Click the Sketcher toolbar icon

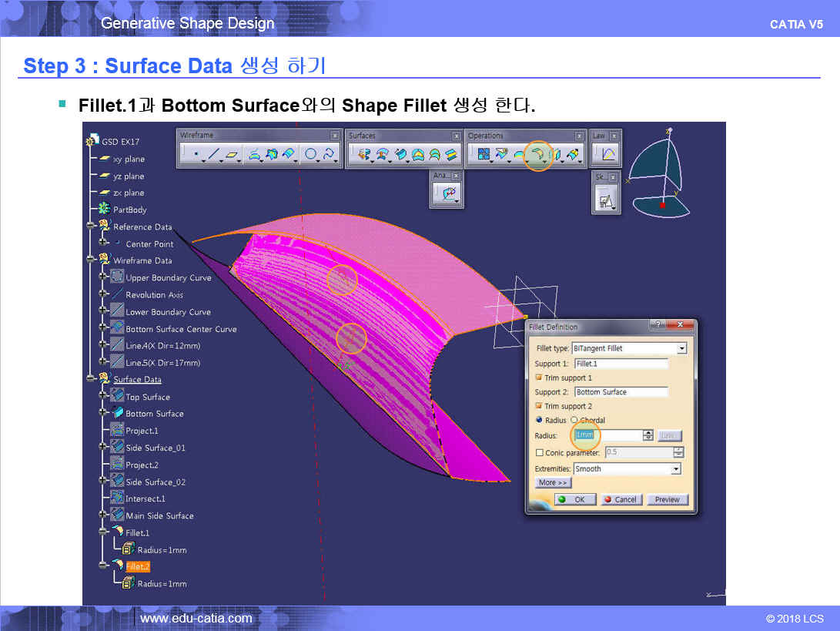pos(607,201)
